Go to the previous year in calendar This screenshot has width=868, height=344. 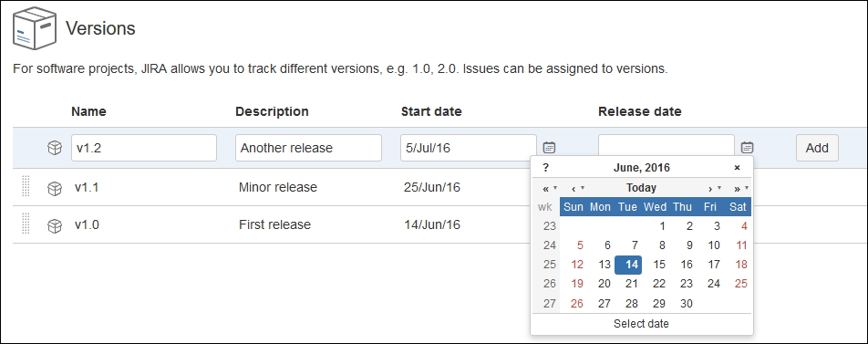(550, 188)
